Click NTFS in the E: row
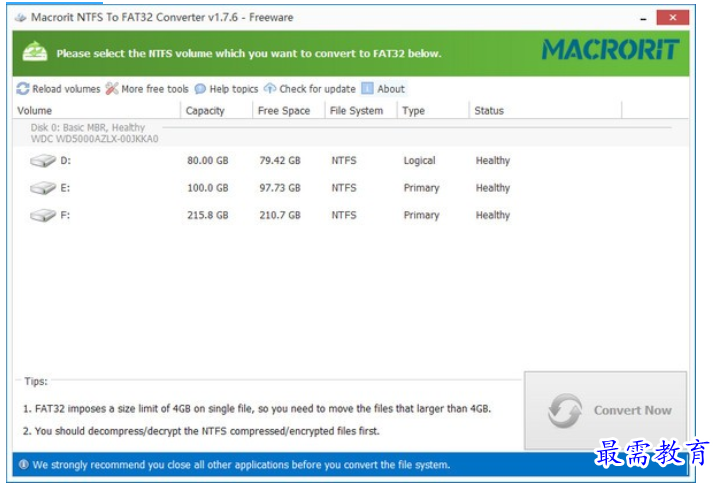This screenshot has height=484, width=718. click(x=344, y=188)
